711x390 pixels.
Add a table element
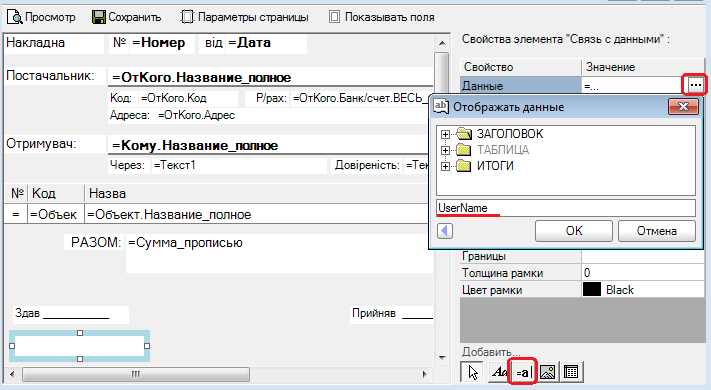(x=571, y=372)
